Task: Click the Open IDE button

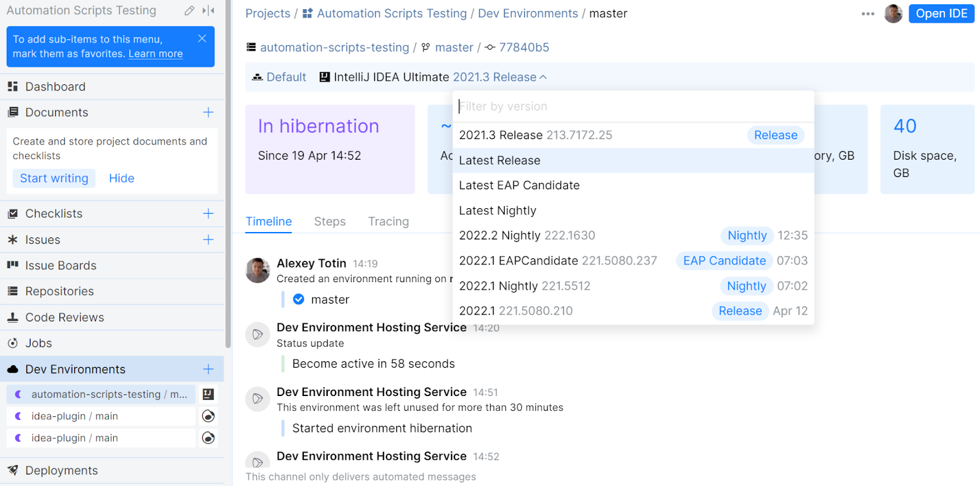Action: pyautogui.click(x=941, y=13)
